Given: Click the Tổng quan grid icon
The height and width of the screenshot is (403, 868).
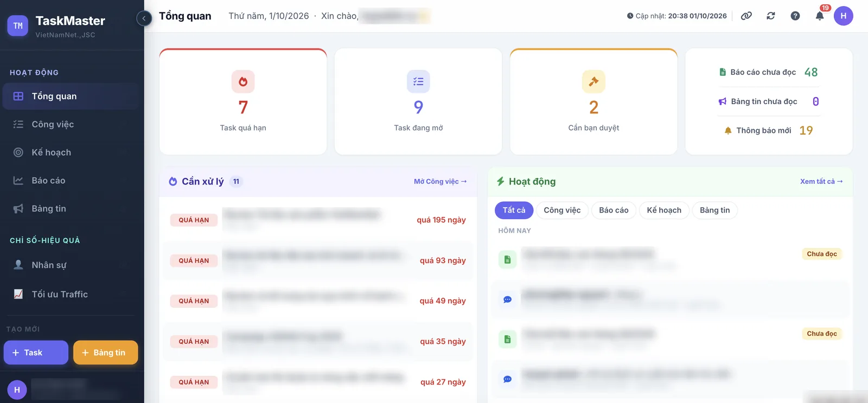Looking at the screenshot, I should [x=18, y=96].
